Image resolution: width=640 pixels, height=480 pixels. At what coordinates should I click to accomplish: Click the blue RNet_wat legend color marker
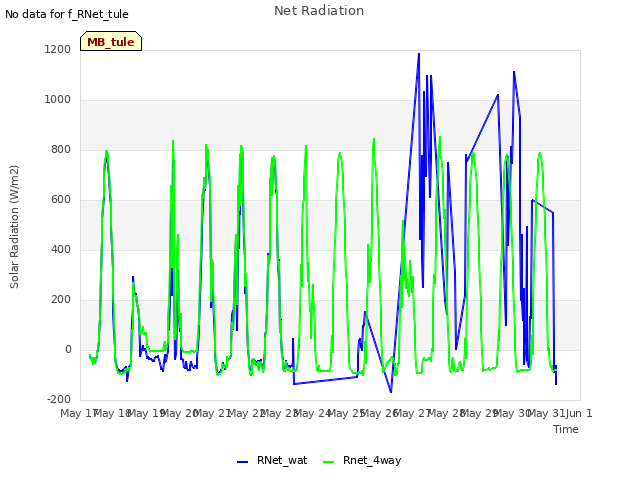coord(242,462)
